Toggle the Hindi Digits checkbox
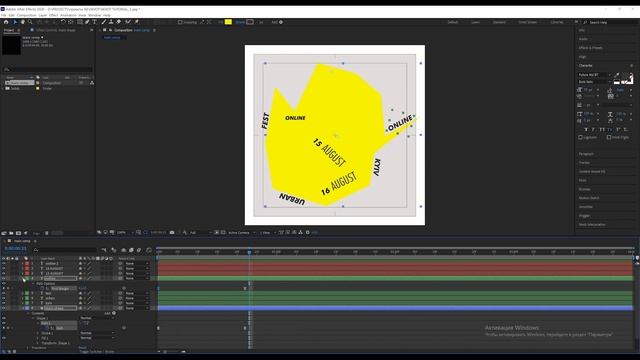This screenshot has width=640, height=360. pos(609,138)
